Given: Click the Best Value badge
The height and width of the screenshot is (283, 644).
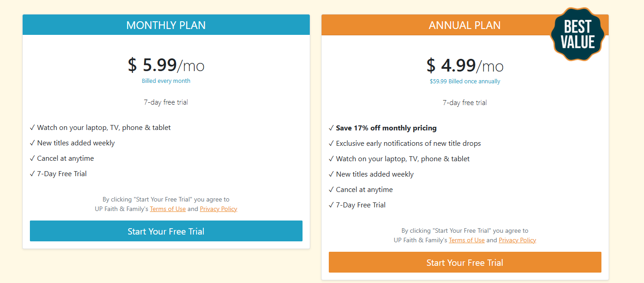Looking at the screenshot, I should 577,34.
